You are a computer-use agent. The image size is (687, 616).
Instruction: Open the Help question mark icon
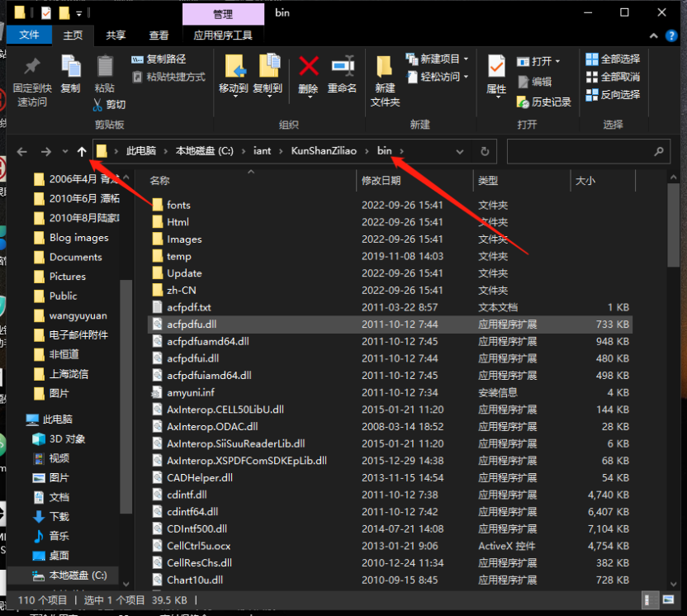(671, 36)
